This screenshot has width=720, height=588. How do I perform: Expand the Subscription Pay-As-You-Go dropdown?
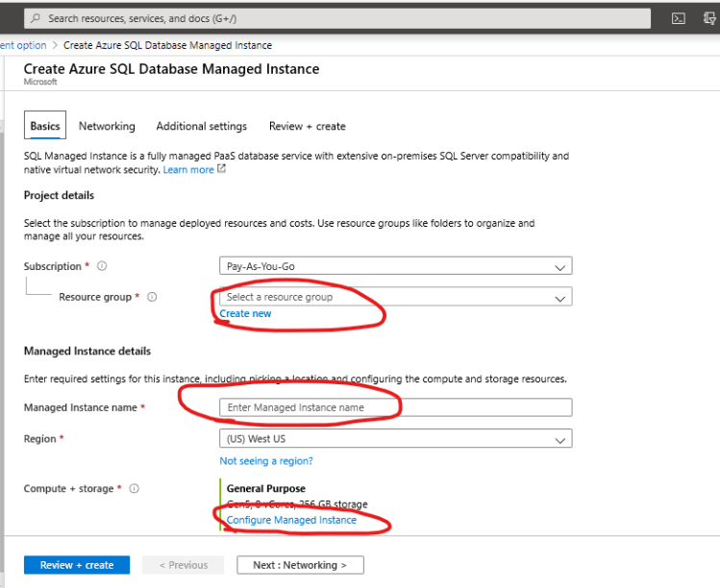396,266
